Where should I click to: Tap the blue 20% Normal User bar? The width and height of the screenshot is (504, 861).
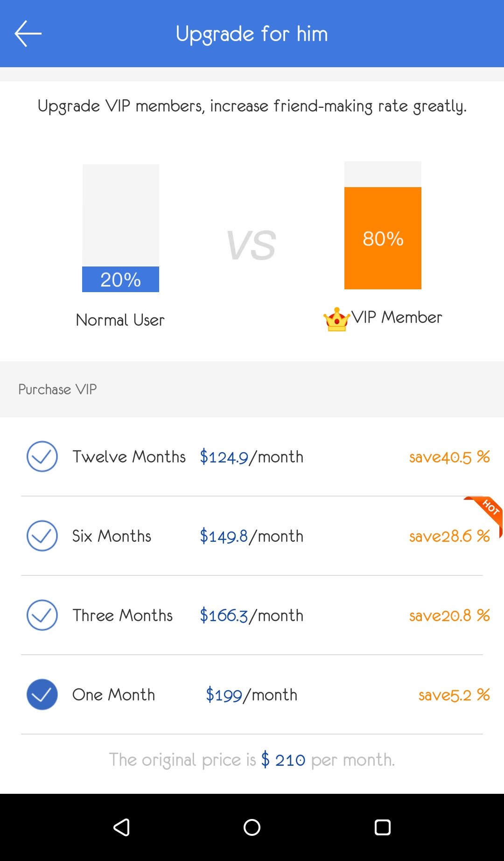(120, 279)
